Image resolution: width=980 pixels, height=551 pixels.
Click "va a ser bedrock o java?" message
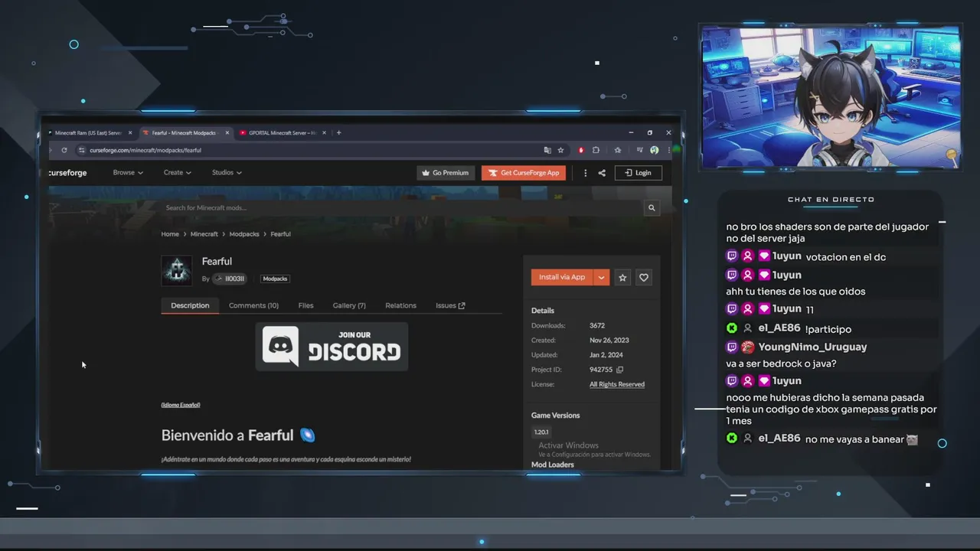point(781,364)
